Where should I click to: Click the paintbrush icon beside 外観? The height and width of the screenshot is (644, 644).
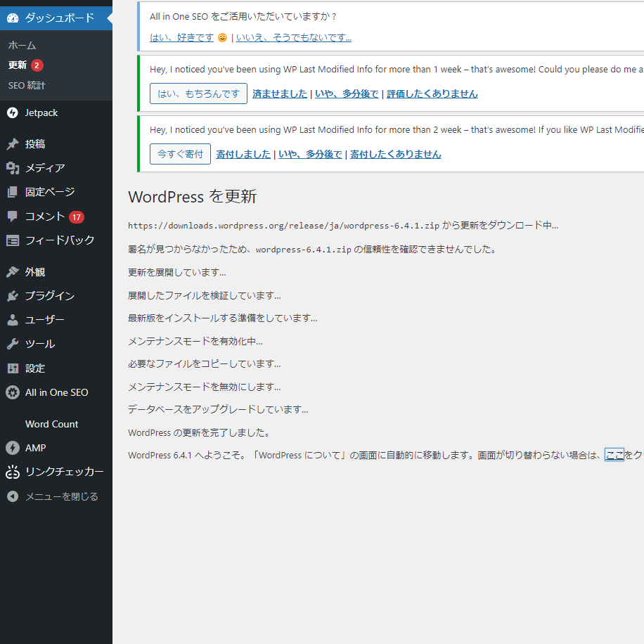point(13,272)
